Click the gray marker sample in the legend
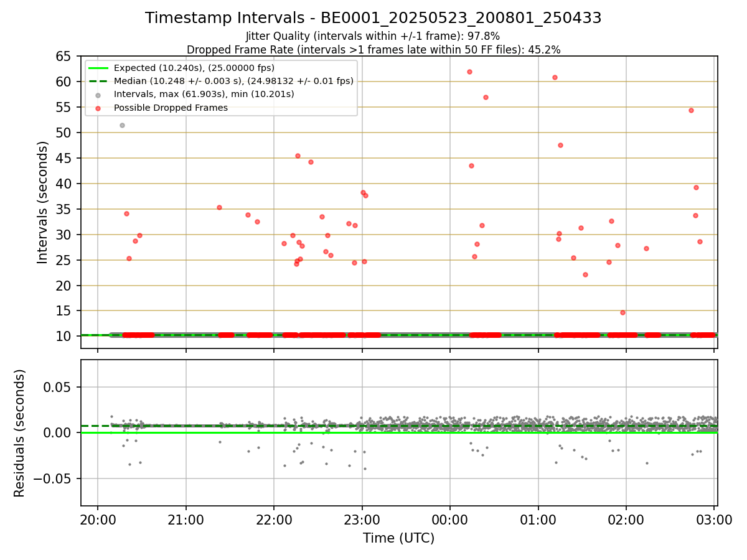This screenshot has width=747, height=560. click(99, 95)
